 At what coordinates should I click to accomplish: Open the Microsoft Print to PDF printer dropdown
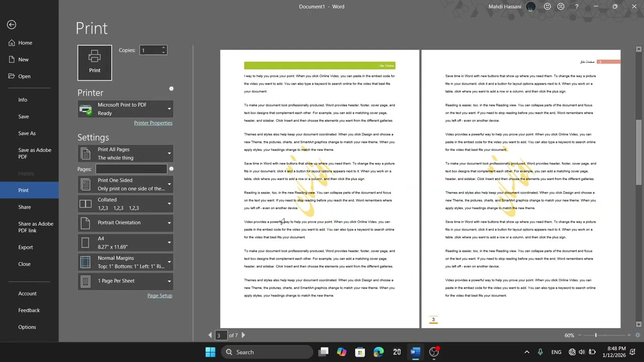tap(125, 109)
